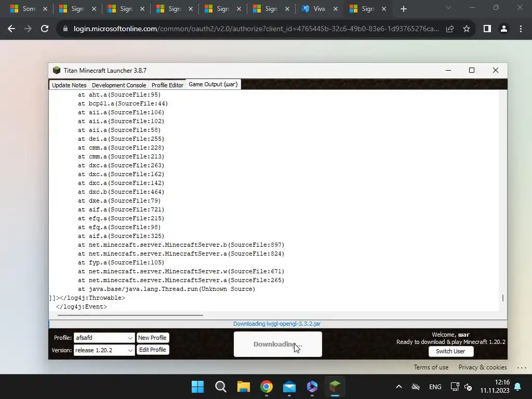Image resolution: width=532 pixels, height=399 pixels.
Task: Click the New Profile button
Action: (152, 338)
